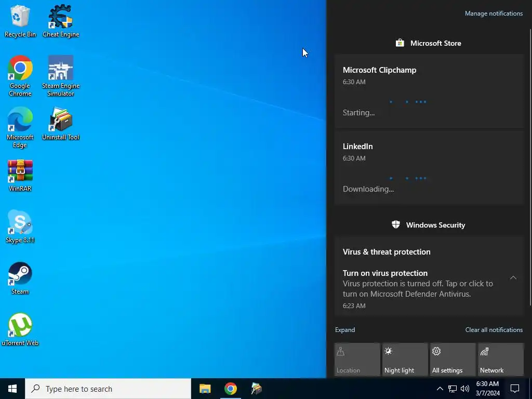Open Google Chrome desktop shortcut
Viewport: 532px width, 399px height.
(x=20, y=76)
